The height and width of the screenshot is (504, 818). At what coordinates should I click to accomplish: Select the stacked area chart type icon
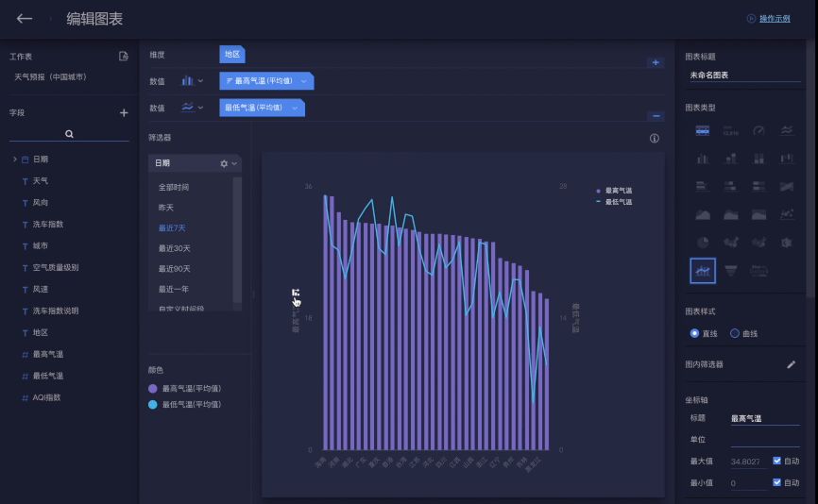click(x=731, y=214)
